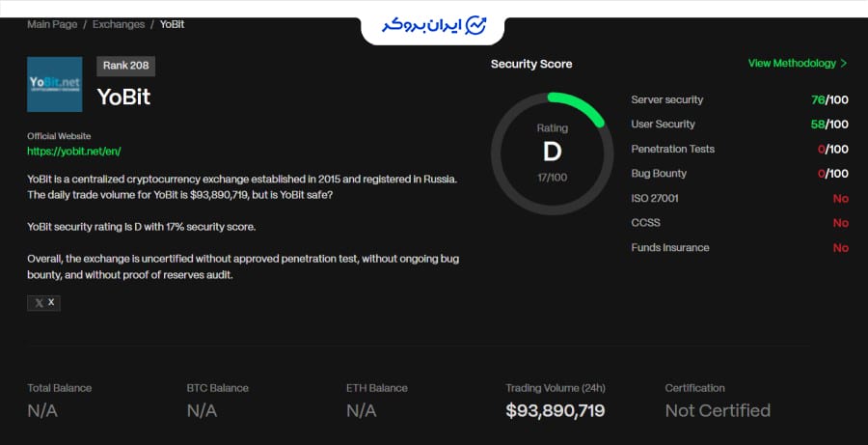Click the CCSS No value
Image resolution: width=868 pixels, height=445 pixels.
(x=841, y=223)
